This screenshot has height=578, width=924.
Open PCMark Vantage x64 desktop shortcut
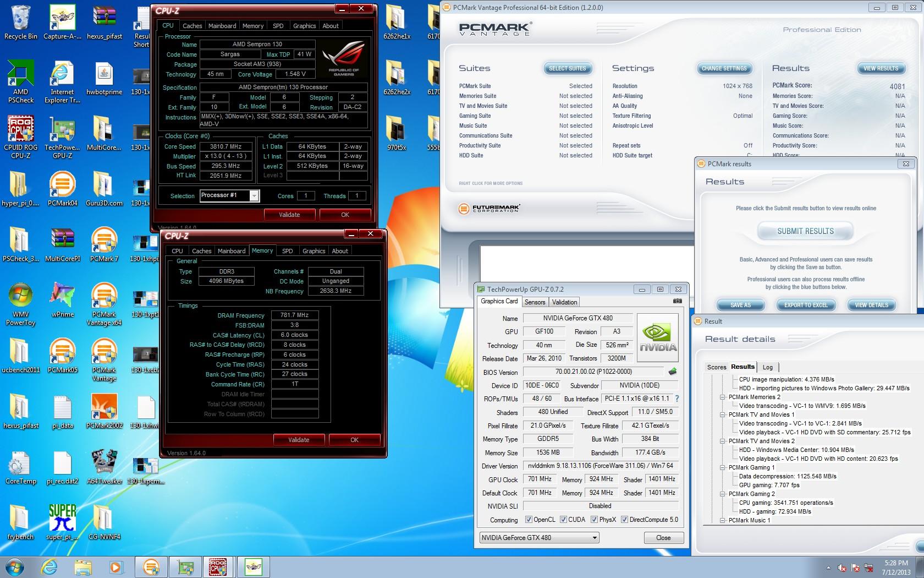click(x=104, y=304)
